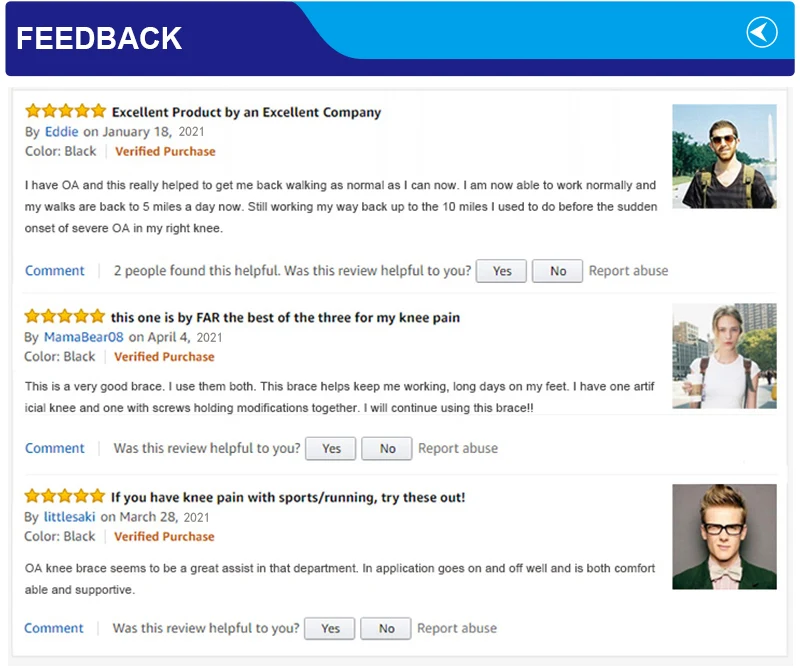
Task: Click the back arrow icon in header
Action: 762,33
